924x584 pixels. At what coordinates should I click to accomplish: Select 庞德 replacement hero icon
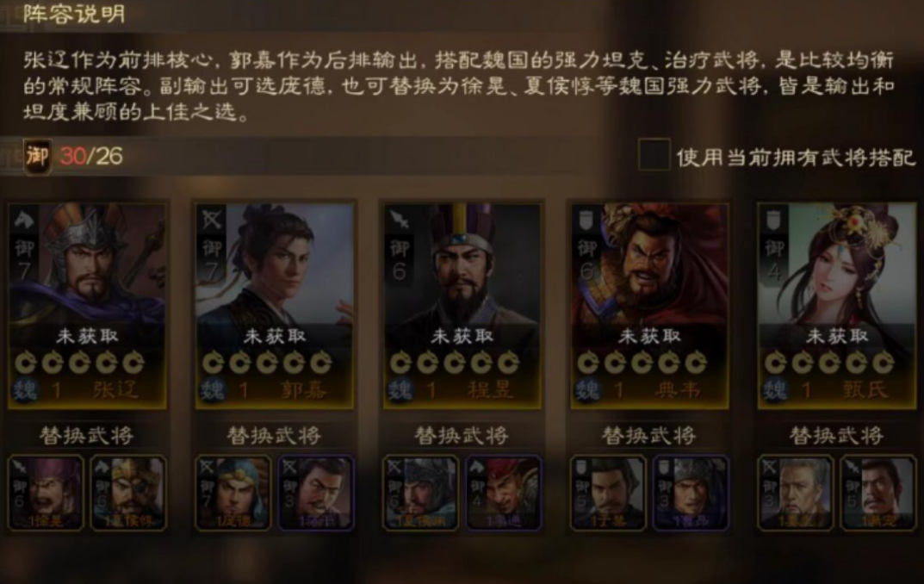233,493
